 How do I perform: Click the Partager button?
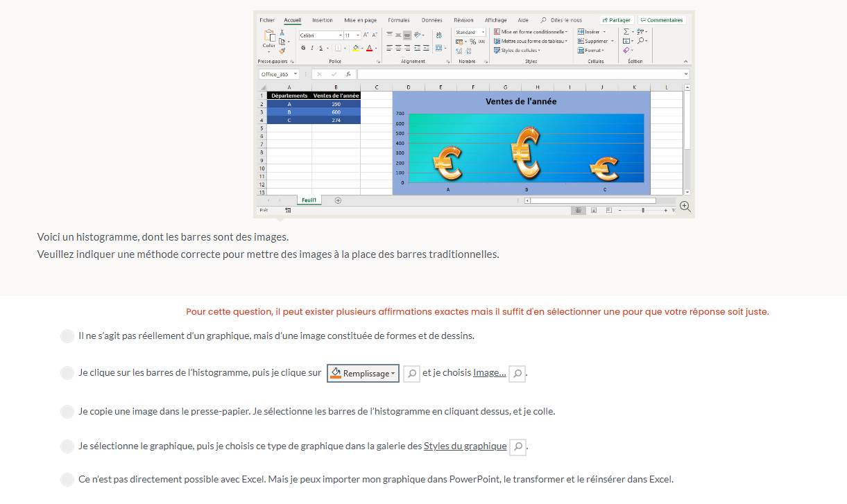tap(616, 20)
